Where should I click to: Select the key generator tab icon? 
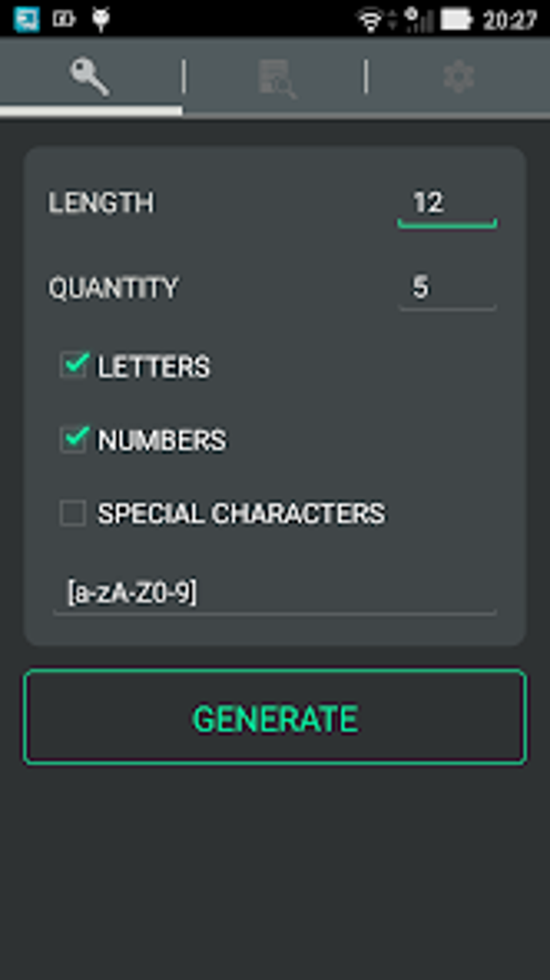[91, 77]
